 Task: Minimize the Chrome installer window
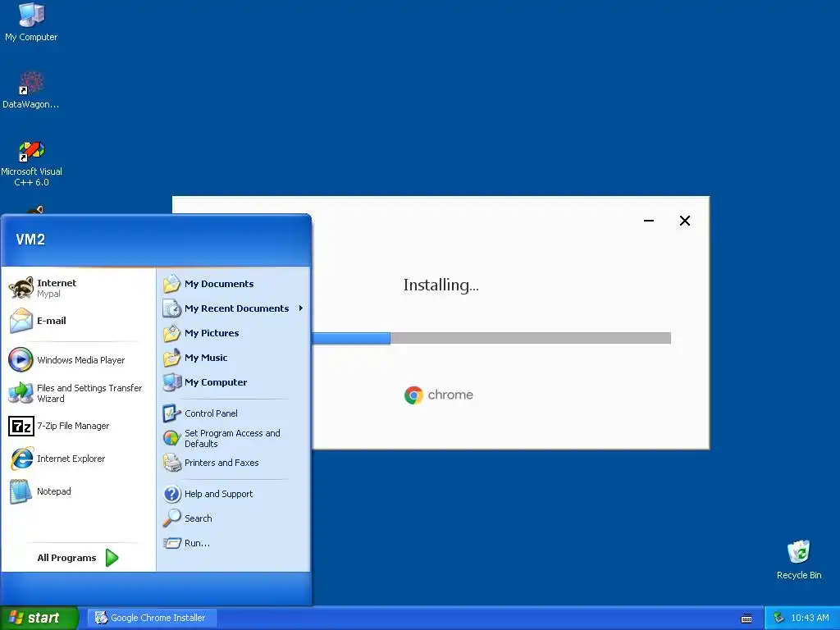649,221
